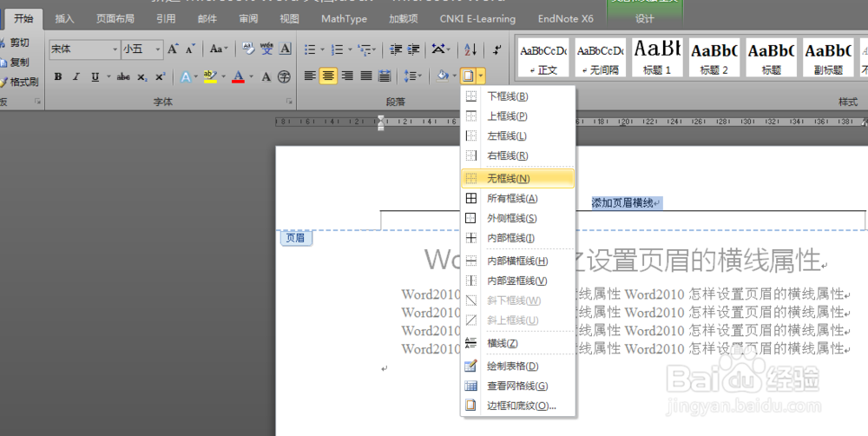Image resolution: width=868 pixels, height=436 pixels.
Task: Click the Shrink Font icon
Action: 190,49
